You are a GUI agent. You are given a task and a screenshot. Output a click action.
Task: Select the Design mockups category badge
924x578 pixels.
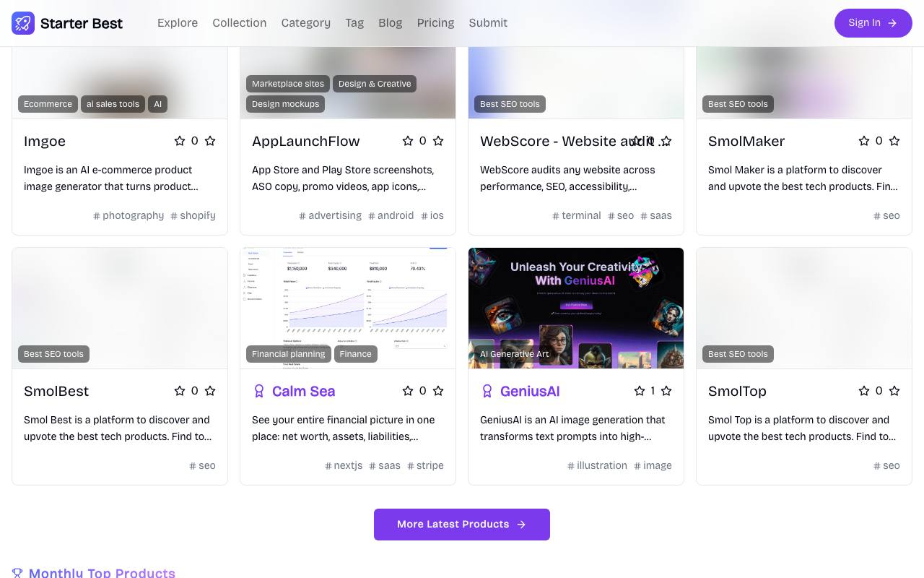tap(286, 104)
